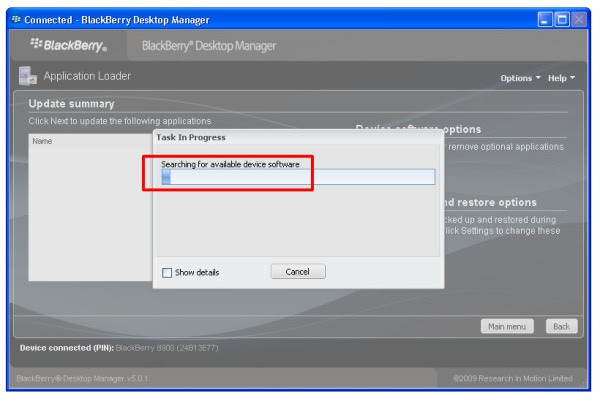Click the Application Loader icon
This screenshot has width=600, height=401.
28,76
